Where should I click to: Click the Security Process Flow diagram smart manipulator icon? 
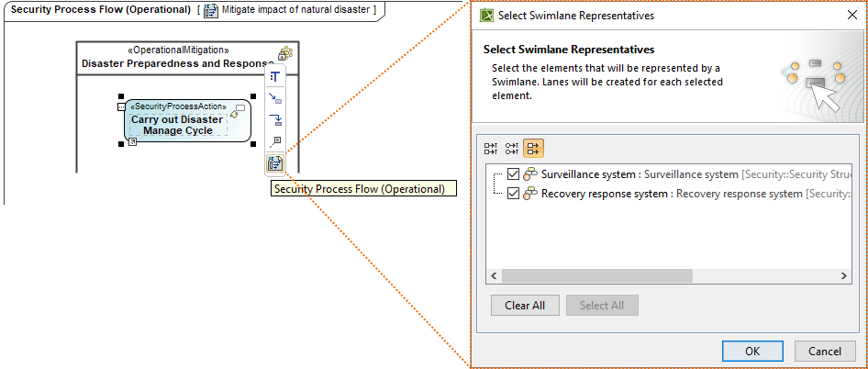click(x=274, y=164)
